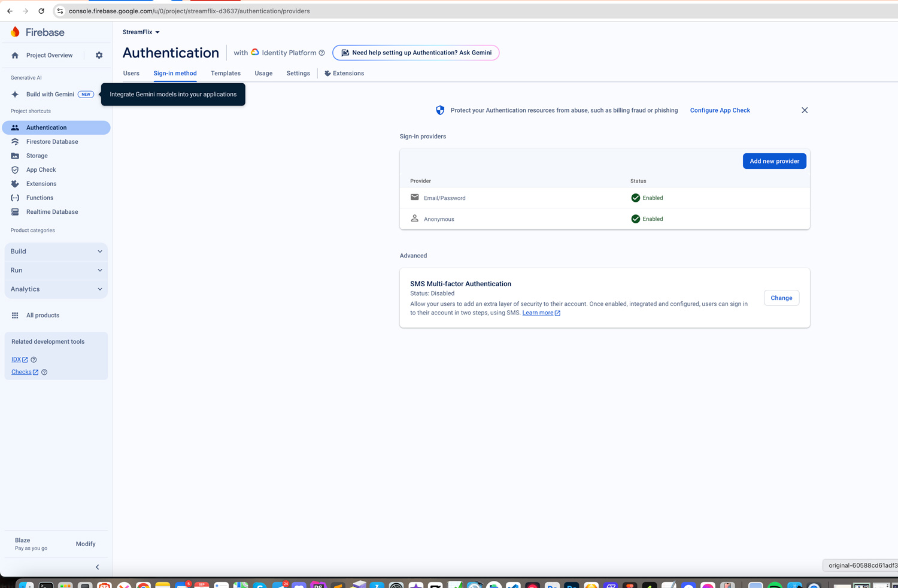Viewport: 898px width, 588px height.
Task: Open Checks link
Action: pos(25,372)
